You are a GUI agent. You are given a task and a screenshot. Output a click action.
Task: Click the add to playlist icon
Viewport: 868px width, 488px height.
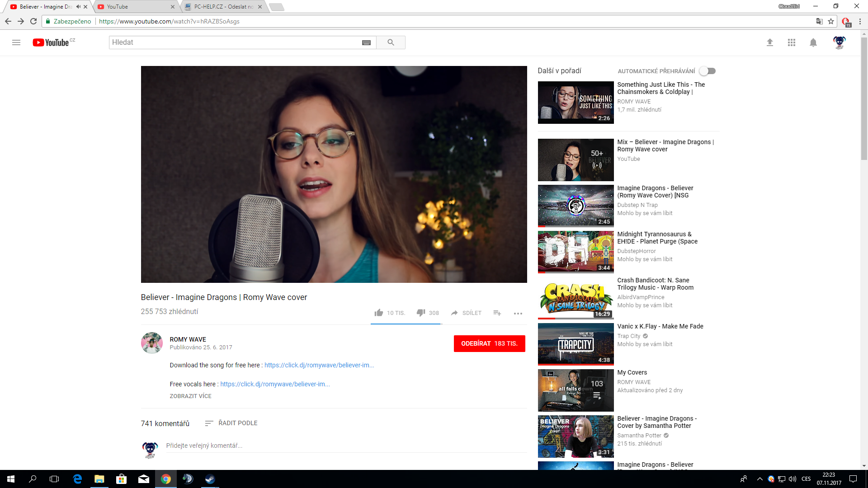click(497, 313)
